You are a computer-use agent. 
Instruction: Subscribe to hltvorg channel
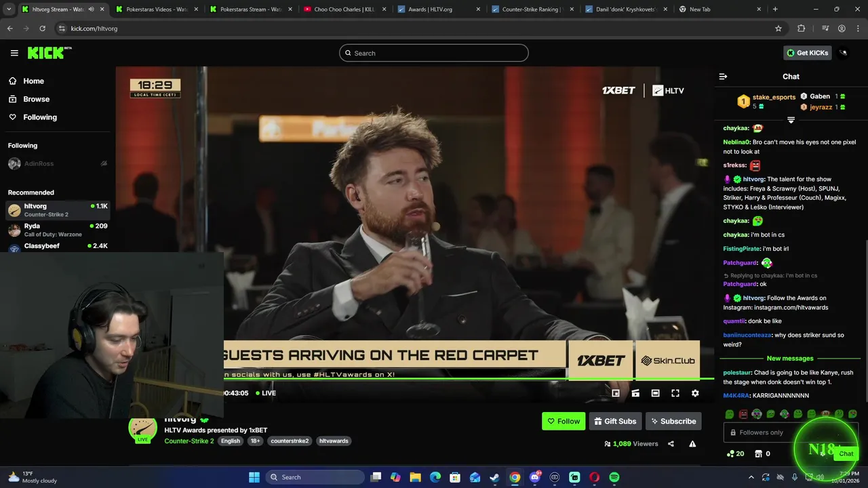673,421
